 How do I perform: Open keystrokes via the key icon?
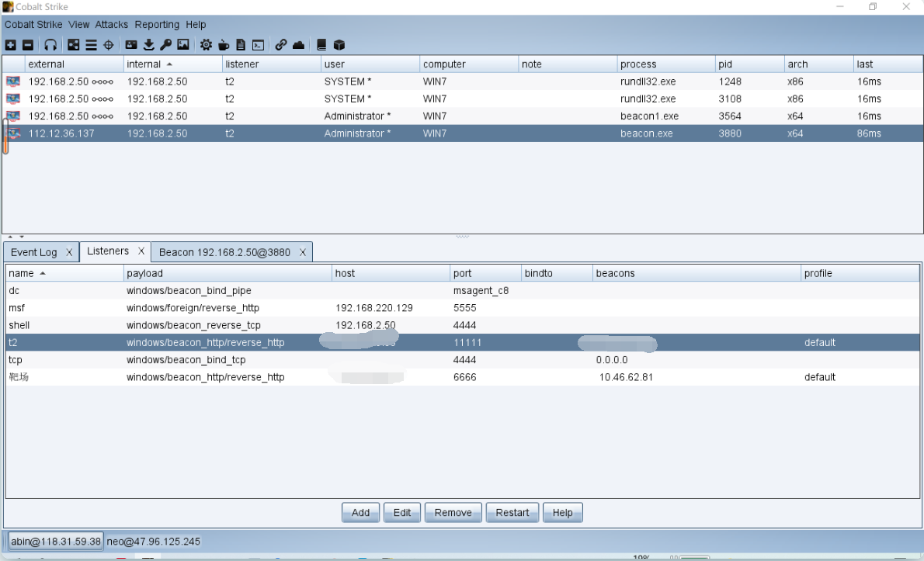[165, 45]
